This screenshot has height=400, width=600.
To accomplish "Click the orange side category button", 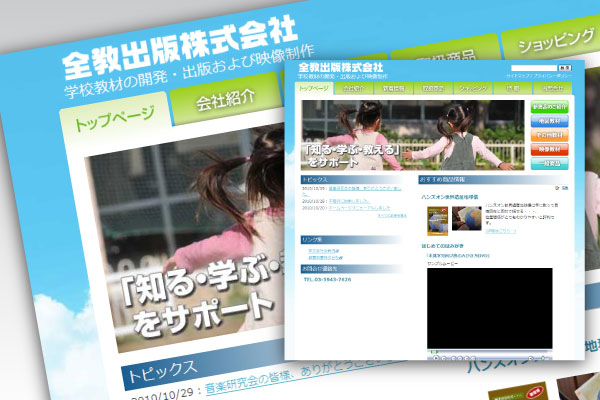I will [549, 135].
